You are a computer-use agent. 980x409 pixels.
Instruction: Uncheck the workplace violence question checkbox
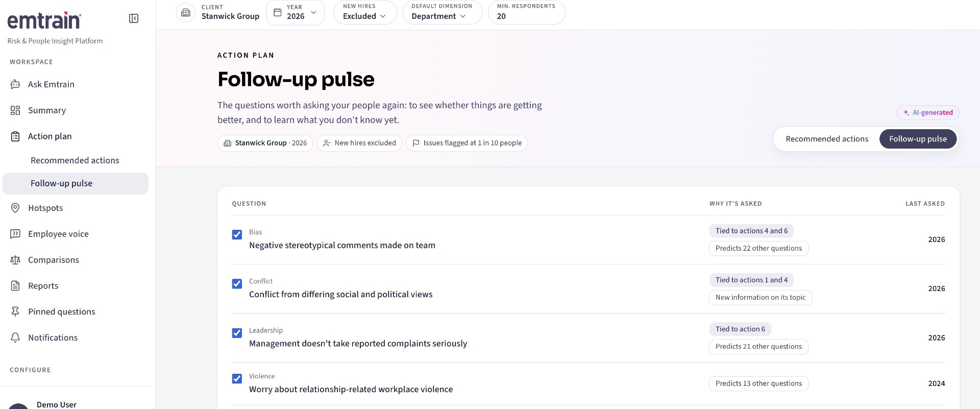point(237,378)
